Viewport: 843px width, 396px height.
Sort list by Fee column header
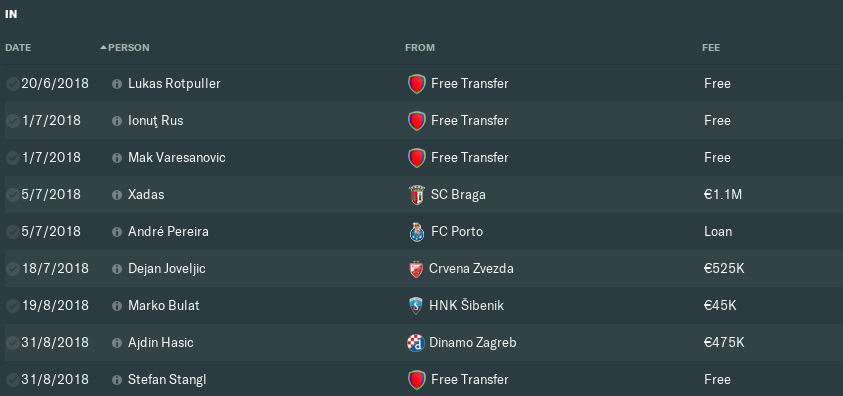[x=711, y=48]
